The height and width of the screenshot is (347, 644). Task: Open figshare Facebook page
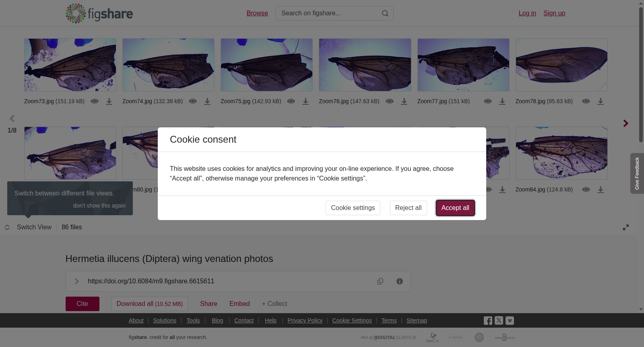pos(488,321)
